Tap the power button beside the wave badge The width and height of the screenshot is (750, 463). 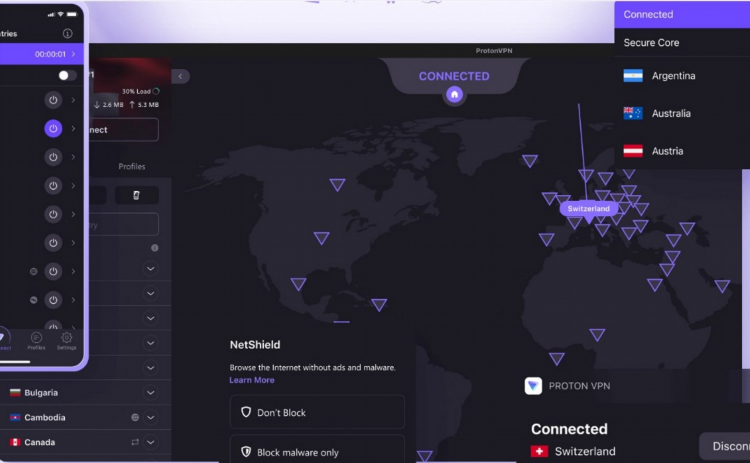(53, 300)
